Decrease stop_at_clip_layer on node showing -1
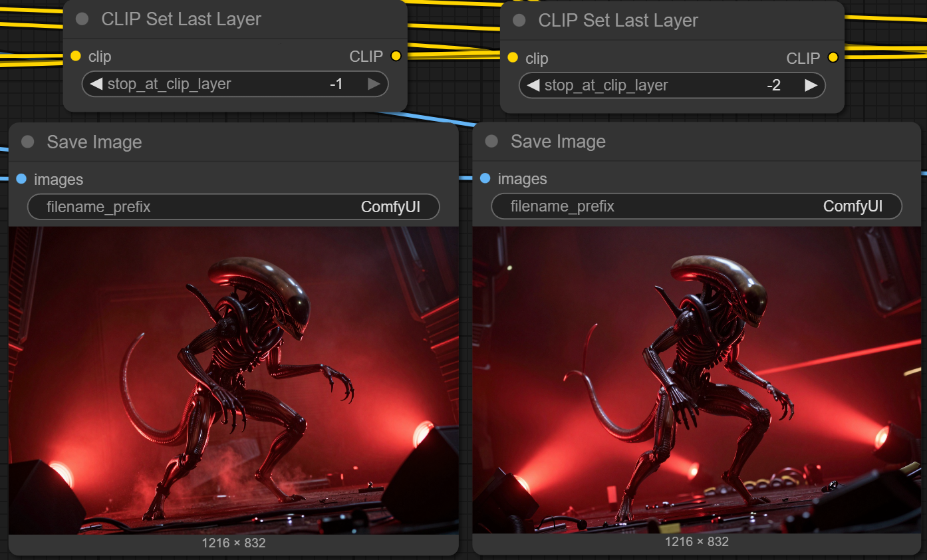This screenshot has width=927, height=560. (x=96, y=84)
